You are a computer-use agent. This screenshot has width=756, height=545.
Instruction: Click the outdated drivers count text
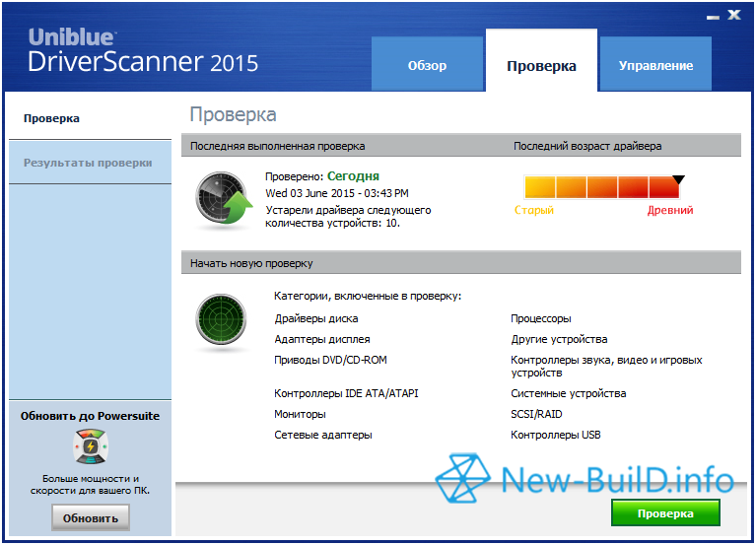pos(348,217)
